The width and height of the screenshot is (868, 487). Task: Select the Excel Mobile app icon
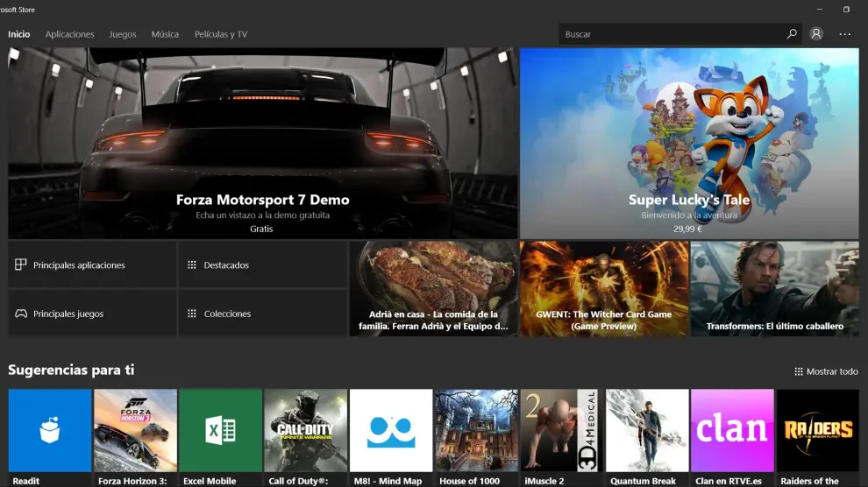pos(220,431)
